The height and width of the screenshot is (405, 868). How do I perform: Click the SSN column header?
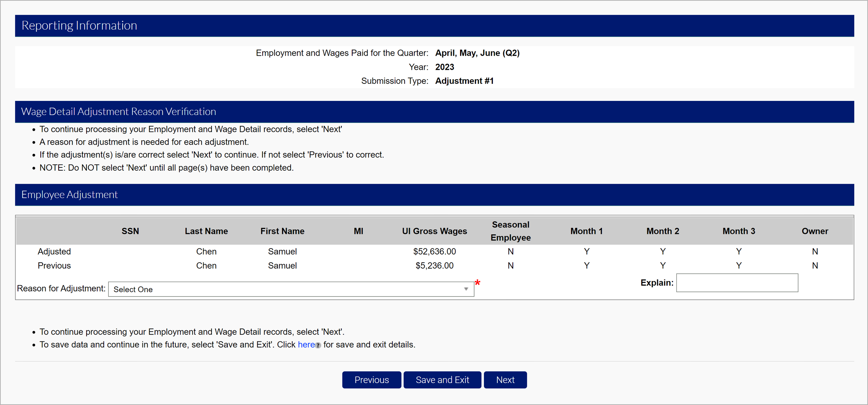point(130,231)
